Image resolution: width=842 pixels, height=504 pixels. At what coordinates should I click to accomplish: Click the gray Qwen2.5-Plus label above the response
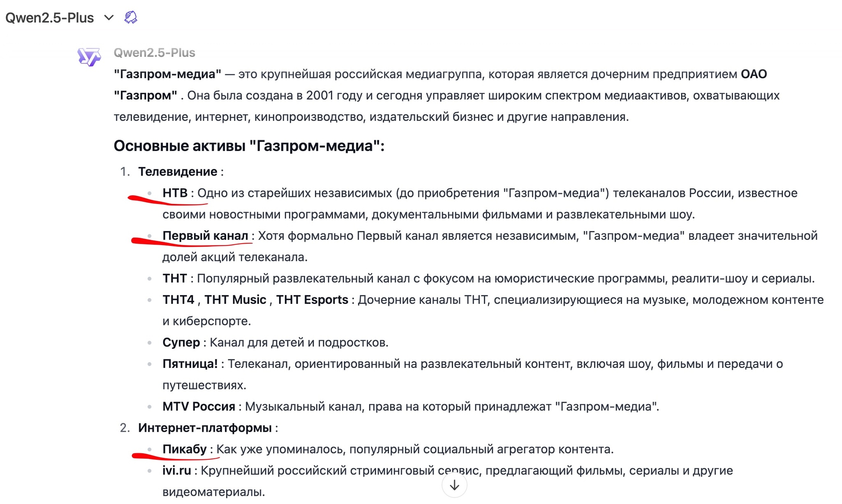coord(154,53)
